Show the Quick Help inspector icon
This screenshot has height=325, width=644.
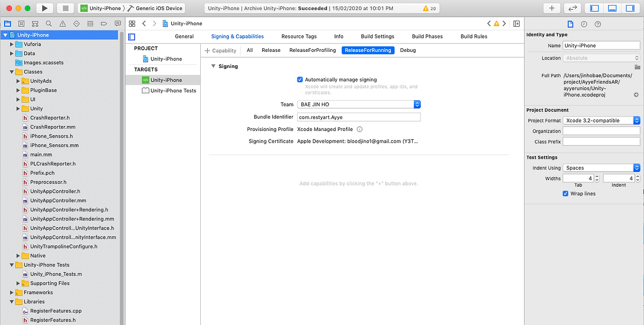[x=598, y=24]
